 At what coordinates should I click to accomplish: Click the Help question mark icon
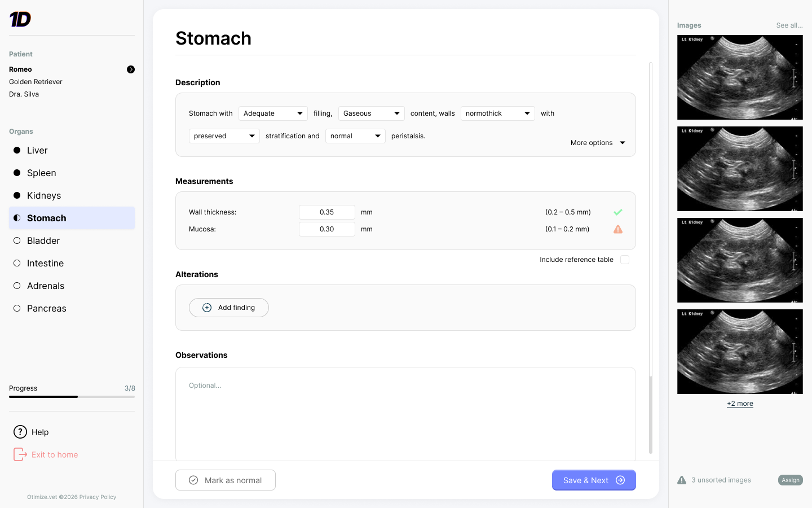[20, 432]
